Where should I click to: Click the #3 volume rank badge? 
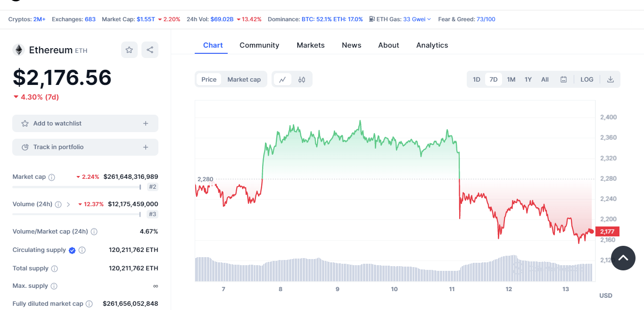tap(152, 214)
